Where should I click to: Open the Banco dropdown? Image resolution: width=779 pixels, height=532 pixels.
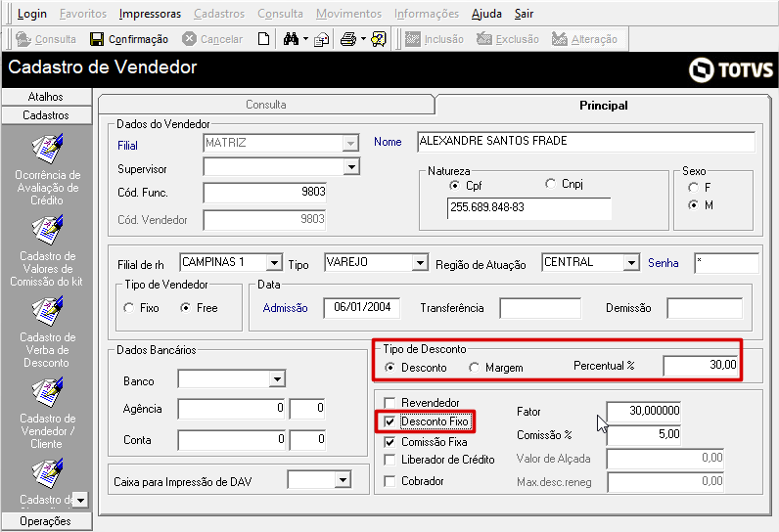pyautogui.click(x=277, y=379)
